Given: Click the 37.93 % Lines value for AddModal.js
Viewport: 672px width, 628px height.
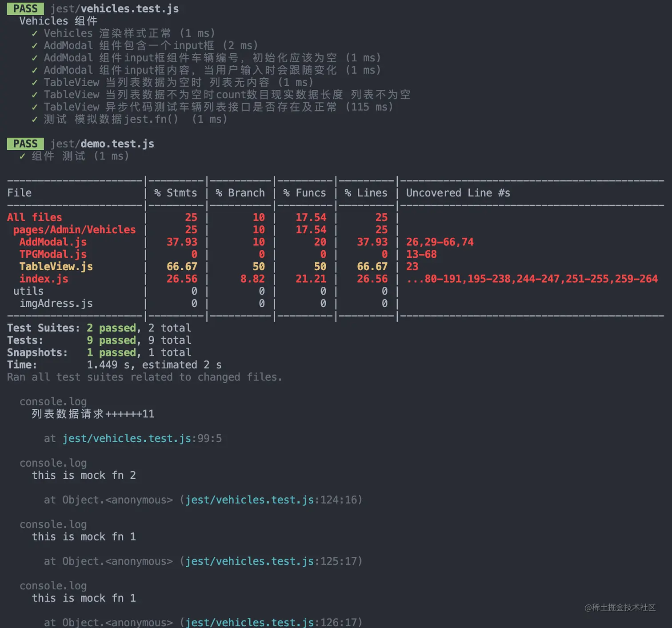Looking at the screenshot, I should [372, 242].
